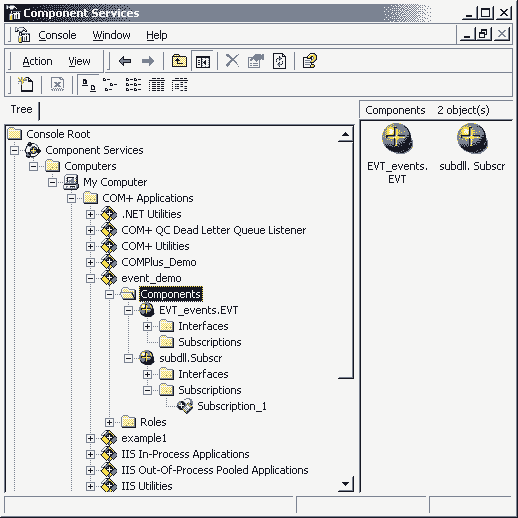518x518 pixels.
Task: Open the Window menu
Action: point(111,35)
